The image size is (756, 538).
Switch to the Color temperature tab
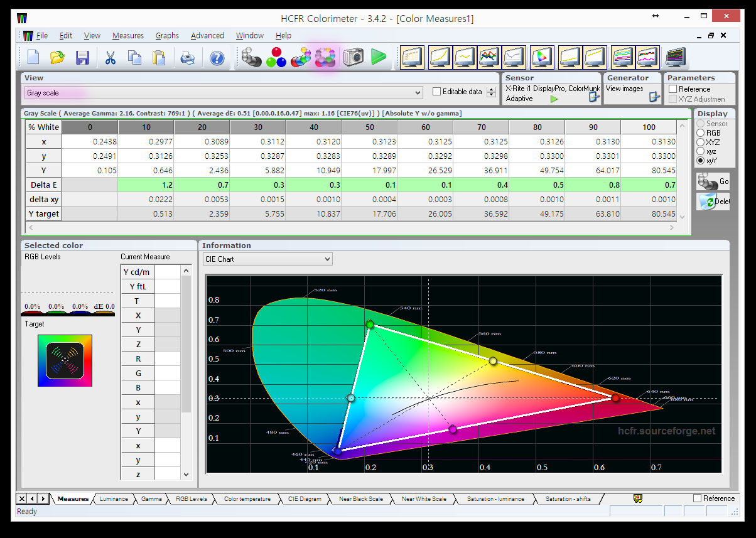[x=247, y=499]
